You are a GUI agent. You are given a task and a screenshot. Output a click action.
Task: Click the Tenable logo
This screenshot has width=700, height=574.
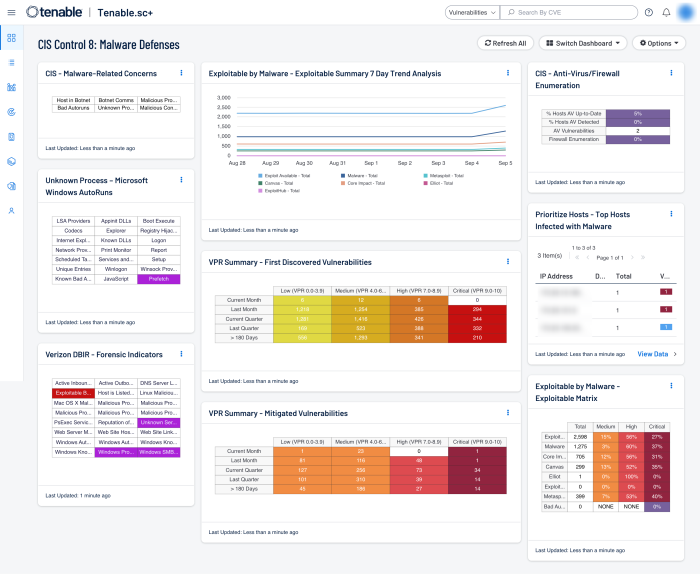(54, 12)
